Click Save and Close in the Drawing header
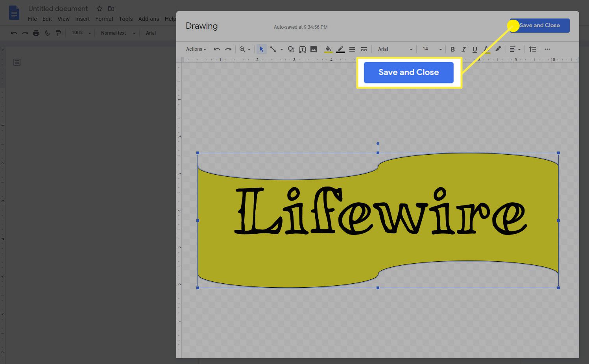The image size is (589, 364). [539, 26]
